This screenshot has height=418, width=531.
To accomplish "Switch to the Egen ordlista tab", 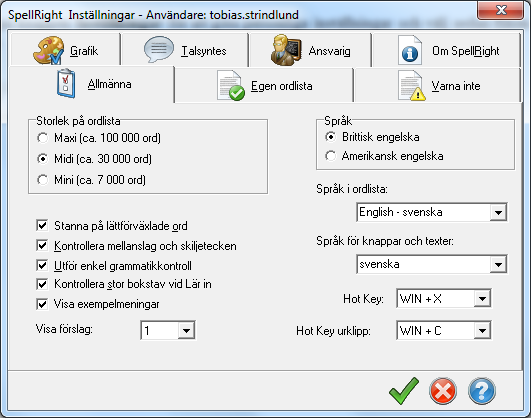I will (264, 85).
